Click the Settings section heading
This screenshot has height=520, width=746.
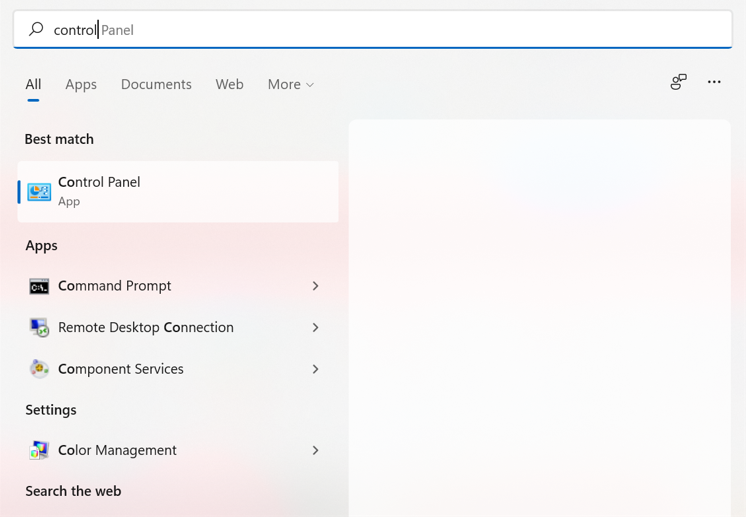pyautogui.click(x=50, y=410)
